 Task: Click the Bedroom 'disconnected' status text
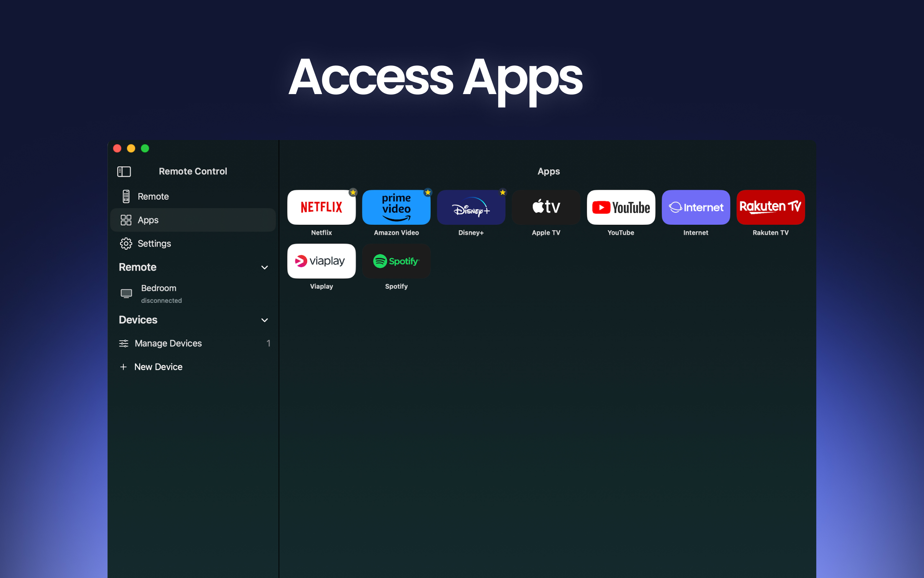pos(161,301)
